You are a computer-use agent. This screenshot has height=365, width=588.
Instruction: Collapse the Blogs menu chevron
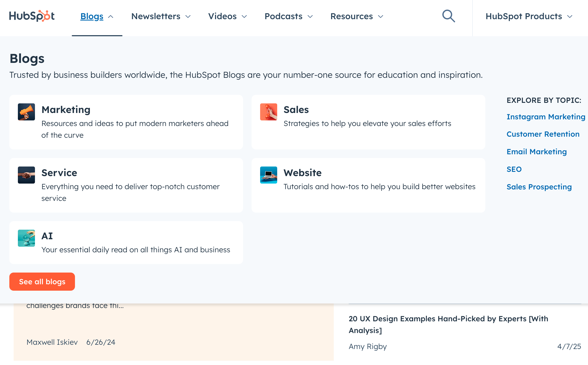tap(111, 17)
